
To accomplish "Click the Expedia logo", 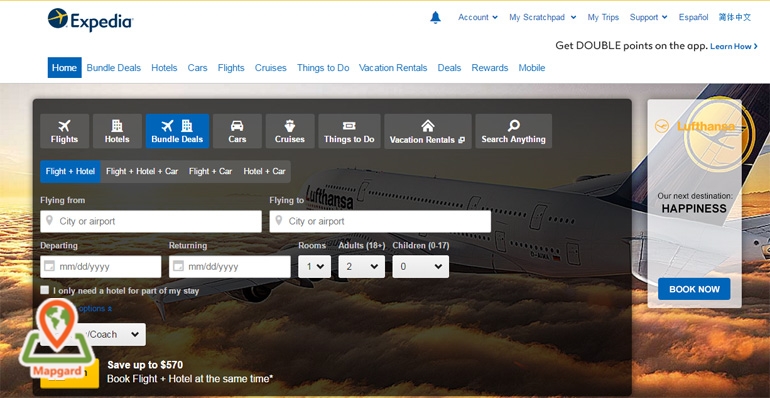I will 90,20.
